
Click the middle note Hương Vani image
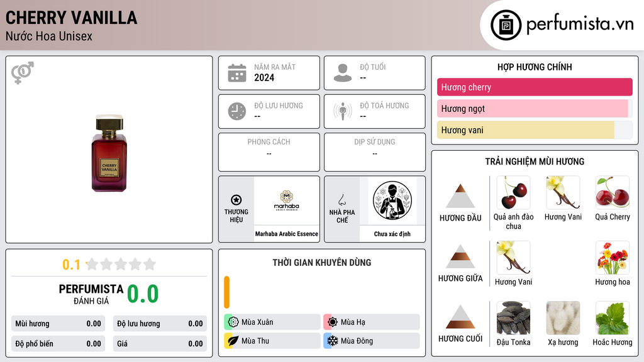point(513,258)
